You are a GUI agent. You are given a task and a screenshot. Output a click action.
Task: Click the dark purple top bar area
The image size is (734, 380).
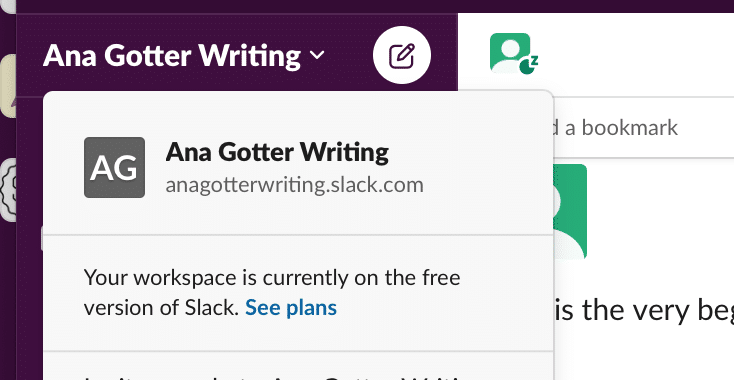pyautogui.click(x=374, y=6)
